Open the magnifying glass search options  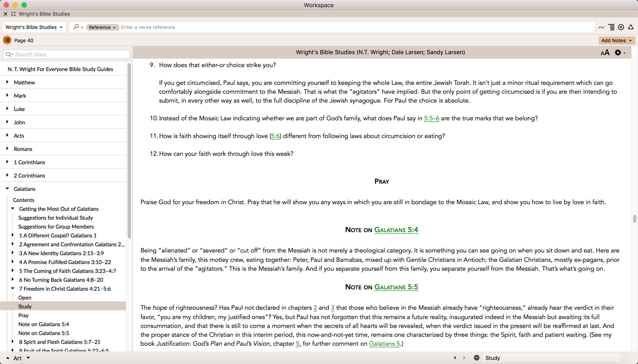tap(78, 27)
